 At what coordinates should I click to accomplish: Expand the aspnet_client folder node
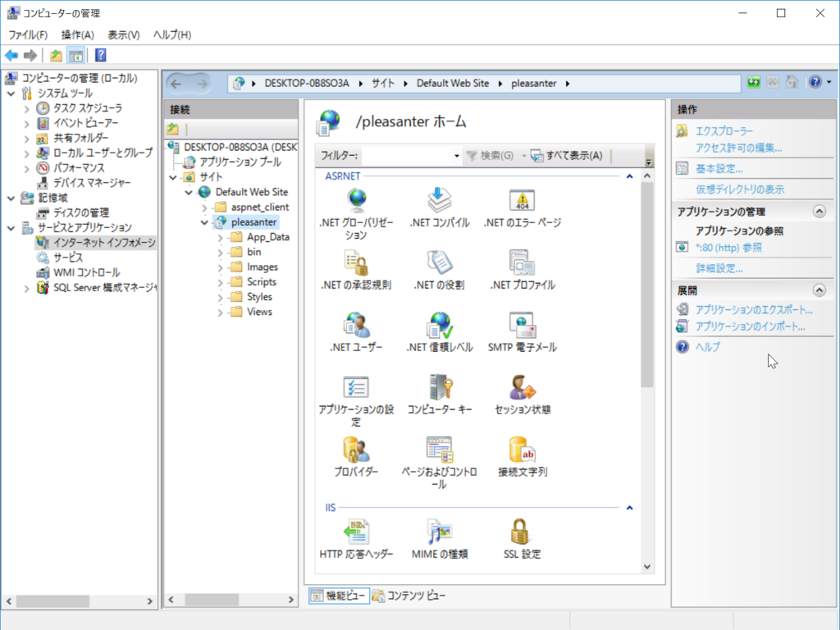pos(204,208)
